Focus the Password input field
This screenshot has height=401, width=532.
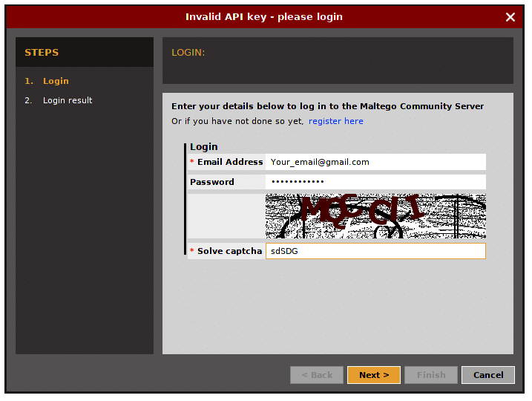pyautogui.click(x=375, y=182)
